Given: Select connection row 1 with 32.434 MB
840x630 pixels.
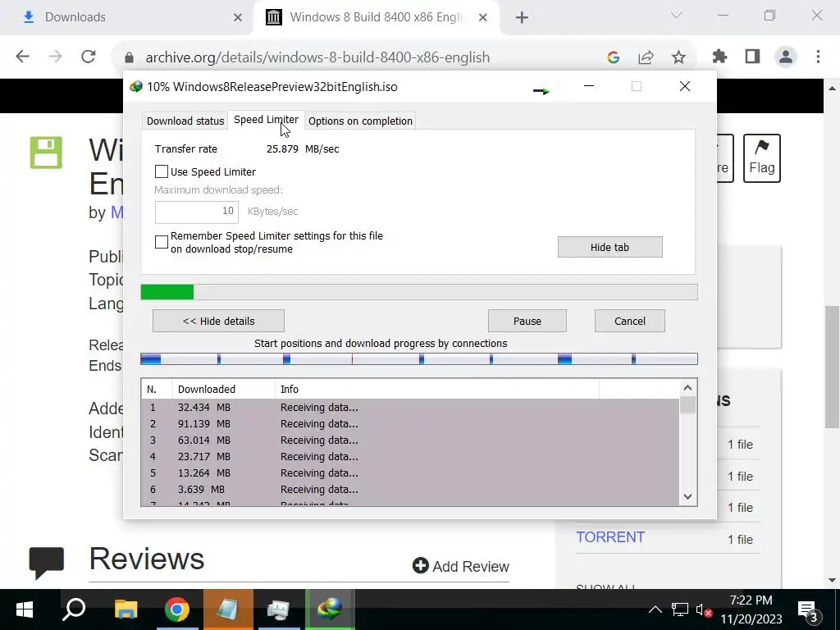Looking at the screenshot, I should point(410,408).
